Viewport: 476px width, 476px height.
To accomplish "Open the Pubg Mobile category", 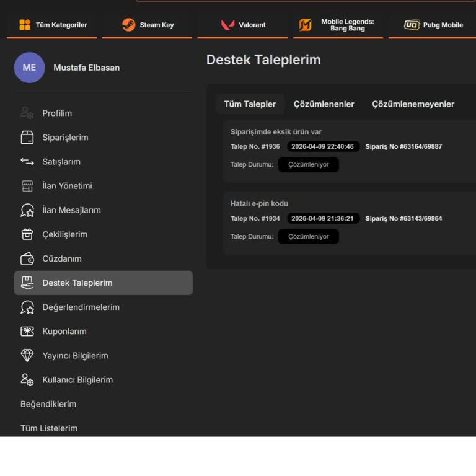I will click(432, 25).
